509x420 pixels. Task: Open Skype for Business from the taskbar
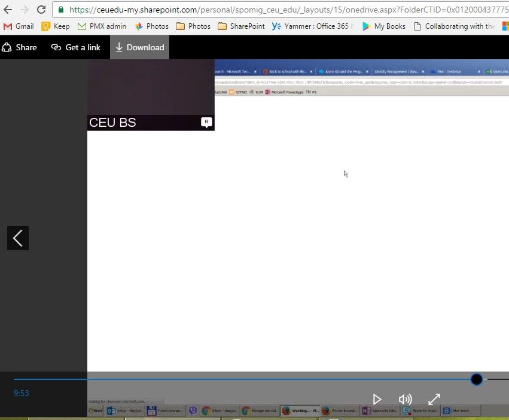coord(419,410)
